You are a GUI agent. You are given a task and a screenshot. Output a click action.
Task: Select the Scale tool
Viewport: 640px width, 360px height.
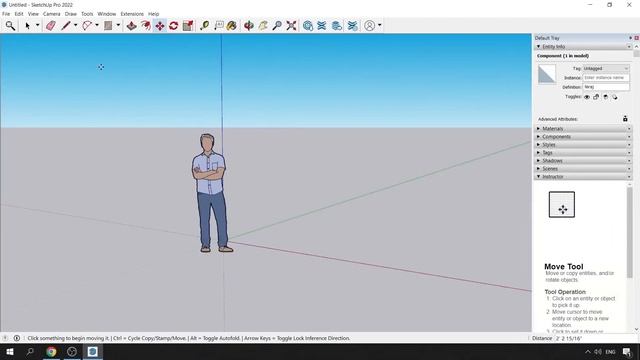tap(188, 26)
